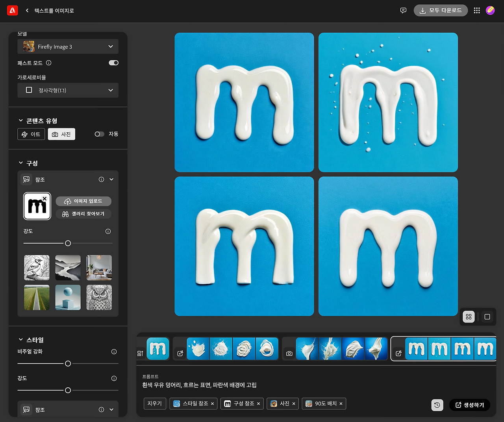Viewport: 504px width, 422px height.
Task: Click the Adobe logo home icon
Action: tap(13, 11)
